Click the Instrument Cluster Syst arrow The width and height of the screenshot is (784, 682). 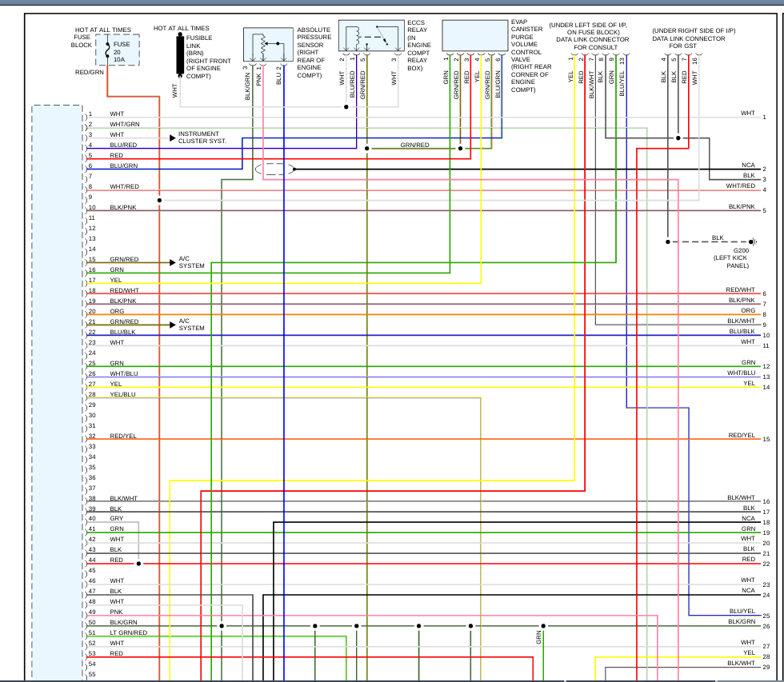click(173, 138)
